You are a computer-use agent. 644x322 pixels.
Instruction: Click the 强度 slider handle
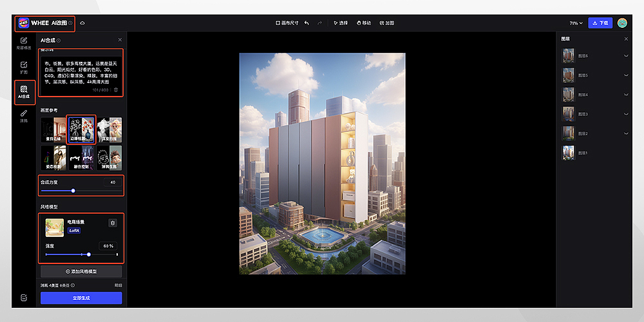89,254
